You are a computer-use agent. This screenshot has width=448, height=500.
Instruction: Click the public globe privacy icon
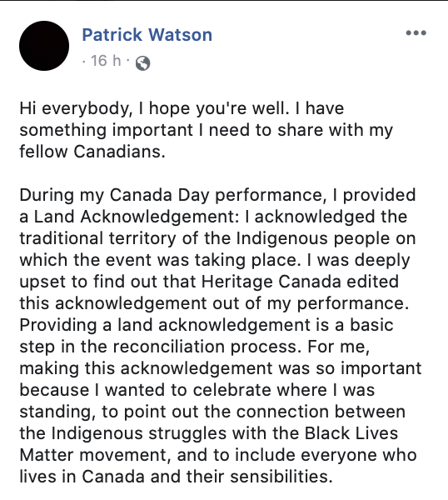point(142,63)
